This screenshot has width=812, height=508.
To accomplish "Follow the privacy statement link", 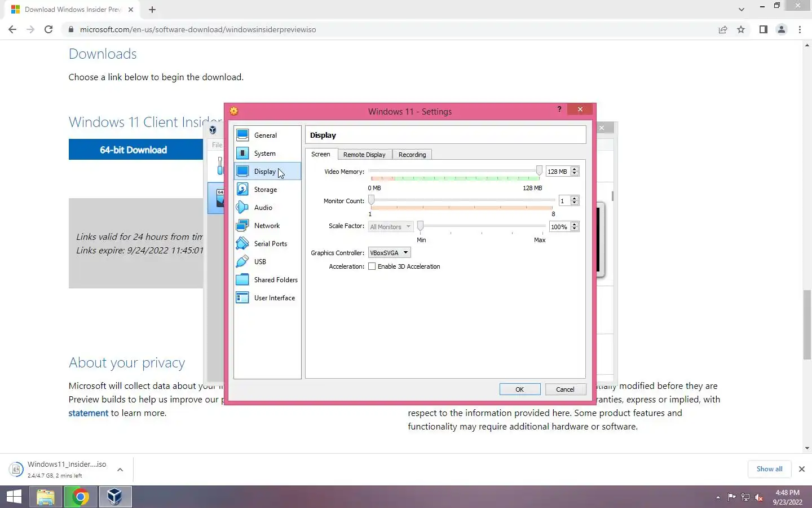I will (x=89, y=413).
